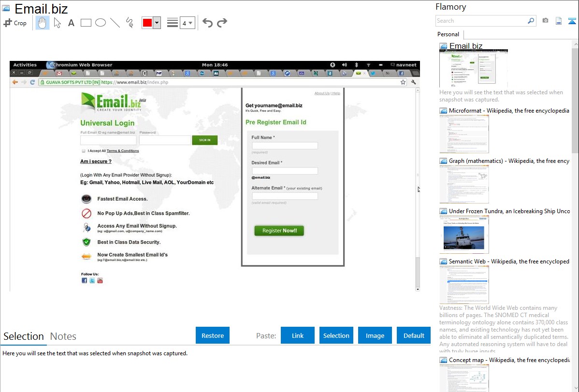
Task: Click Concept map snapshot's page icon
Action: pyautogui.click(x=444, y=360)
